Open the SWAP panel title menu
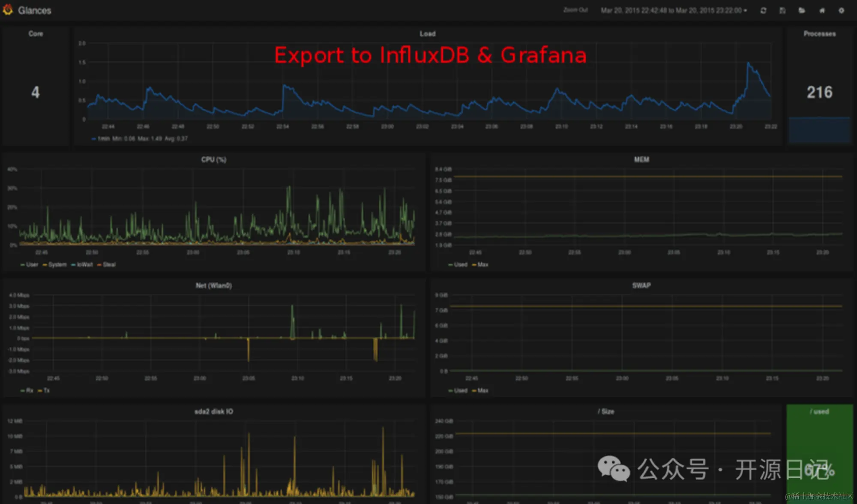Screen dimensions: 857x504 (x=641, y=285)
